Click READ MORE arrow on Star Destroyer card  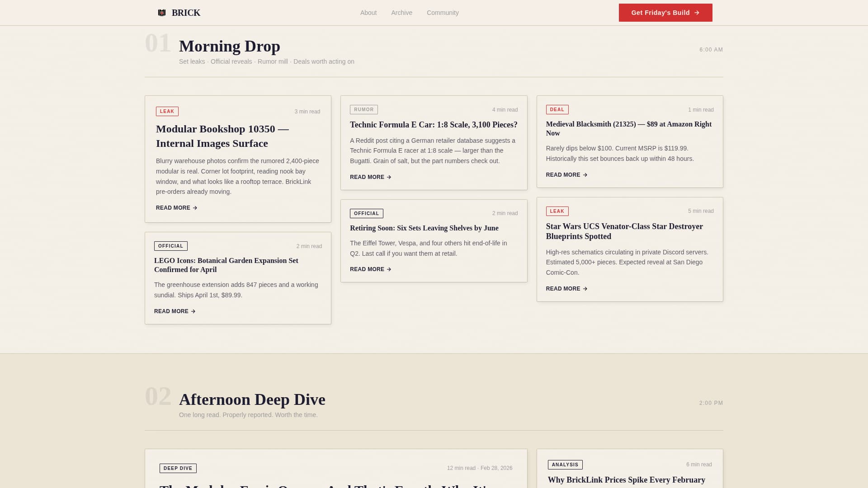[x=585, y=289]
